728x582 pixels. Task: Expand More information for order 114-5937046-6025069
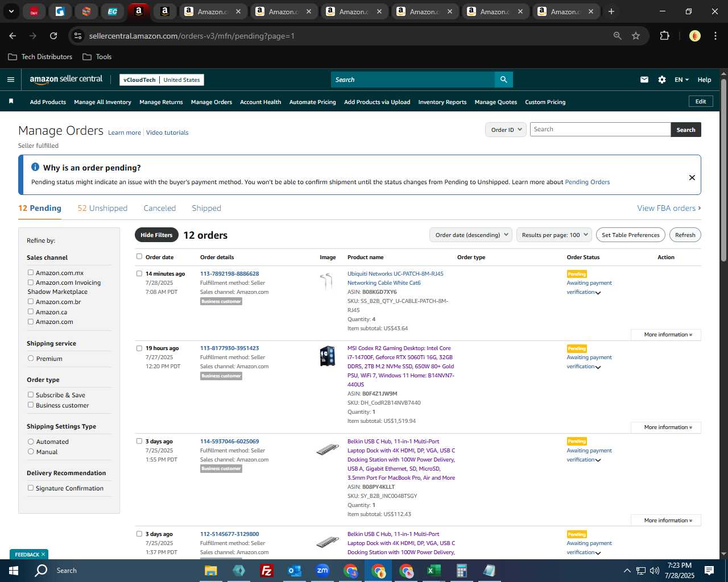(x=666, y=521)
